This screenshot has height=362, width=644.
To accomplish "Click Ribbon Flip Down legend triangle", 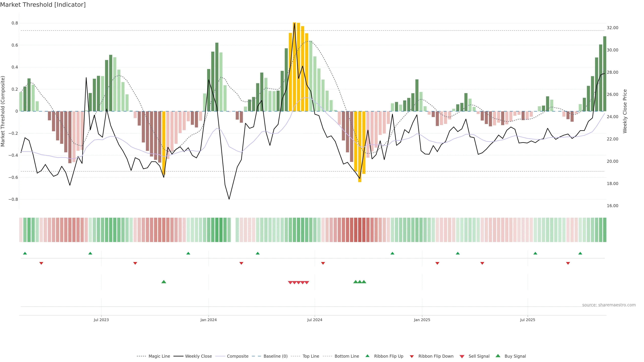I will coord(412,356).
